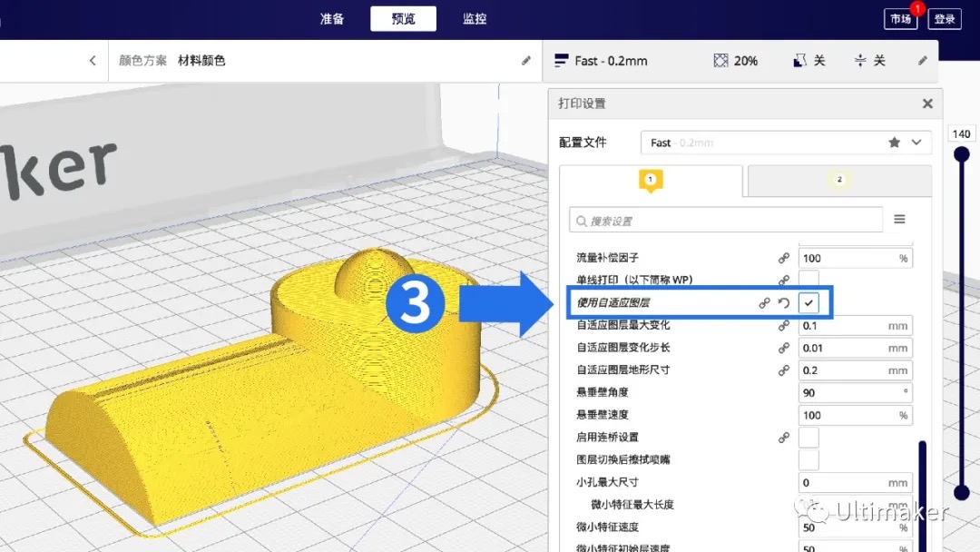Click the 悬垂壁角度 setting label
This screenshot has height=552, width=980.
click(603, 392)
